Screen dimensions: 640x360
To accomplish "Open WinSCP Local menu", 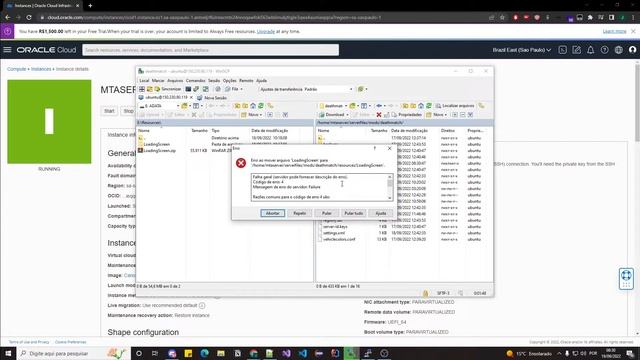I will (144, 80).
